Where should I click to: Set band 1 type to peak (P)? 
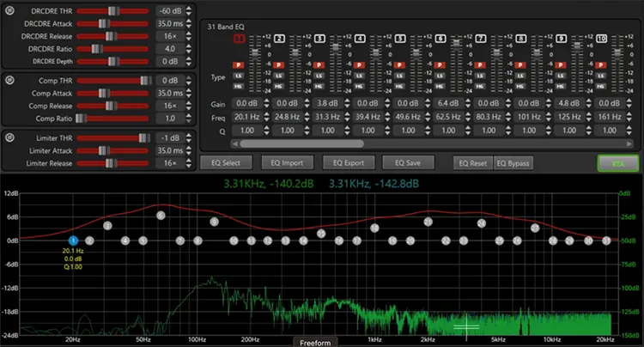tap(238, 65)
